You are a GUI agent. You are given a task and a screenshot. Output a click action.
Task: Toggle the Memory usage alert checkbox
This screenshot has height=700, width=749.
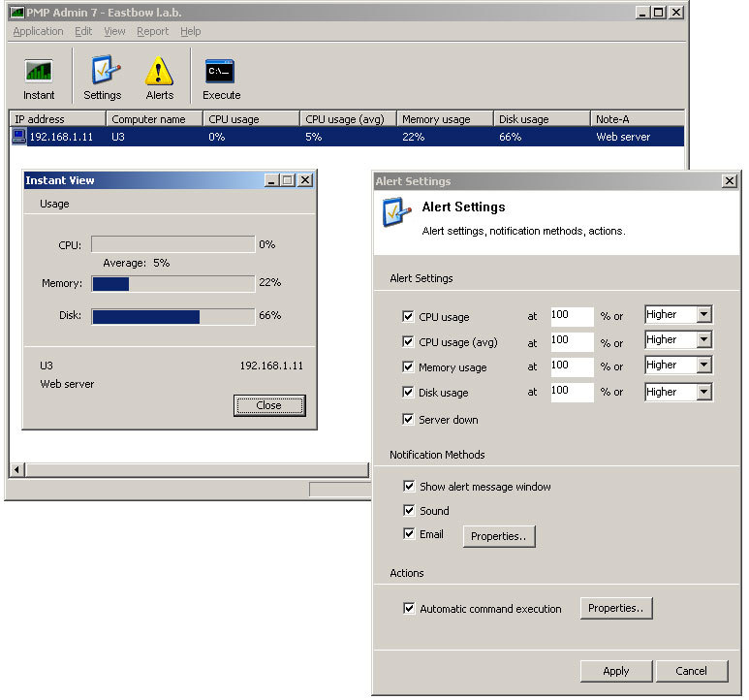tap(408, 366)
